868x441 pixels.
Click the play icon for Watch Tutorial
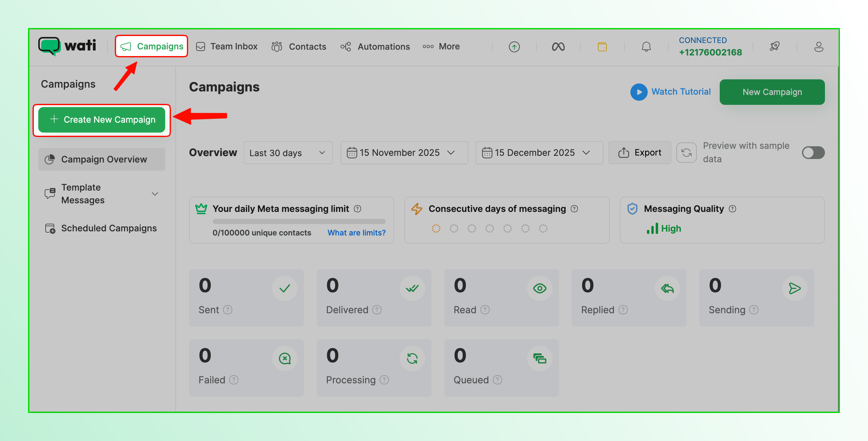click(x=638, y=92)
